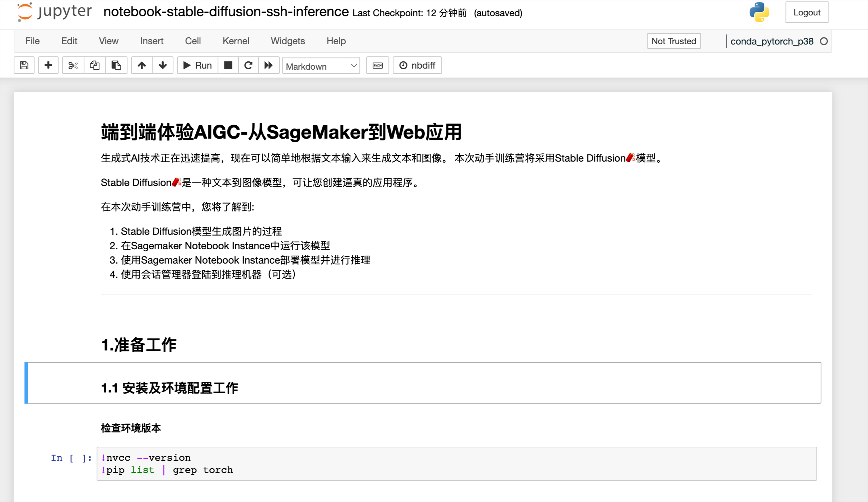Open the command palette keyboard icon

click(x=378, y=65)
